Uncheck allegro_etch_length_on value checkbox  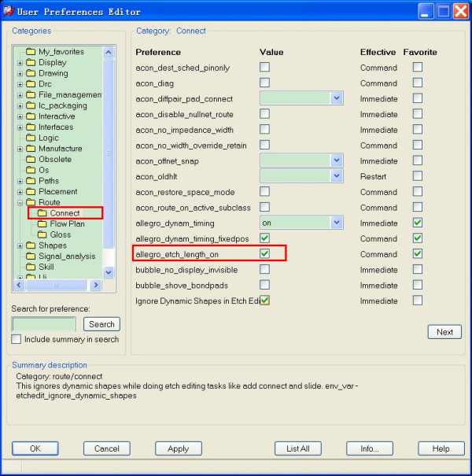pos(264,253)
